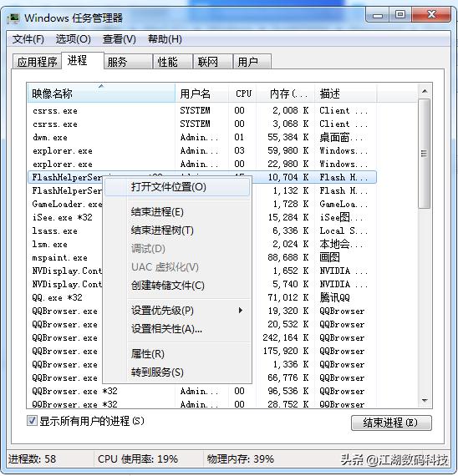Click the 腾讯QQ description cell
This screenshot has height=476, width=458.
click(334, 297)
